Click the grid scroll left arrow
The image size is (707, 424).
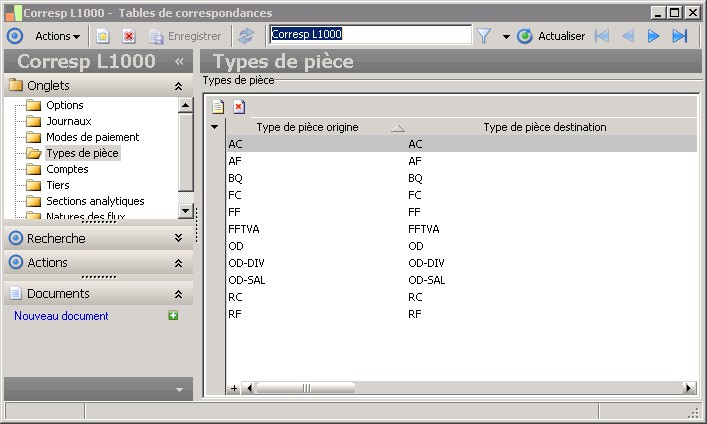pyautogui.click(x=248, y=388)
